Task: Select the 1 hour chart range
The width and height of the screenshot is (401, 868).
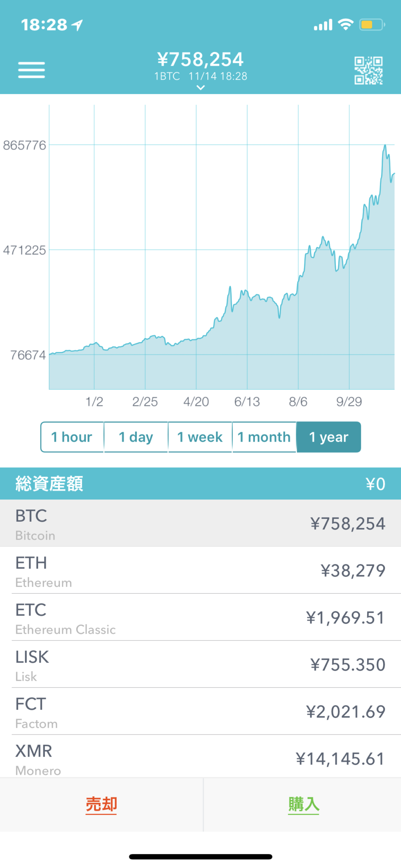Action: pos(72,437)
